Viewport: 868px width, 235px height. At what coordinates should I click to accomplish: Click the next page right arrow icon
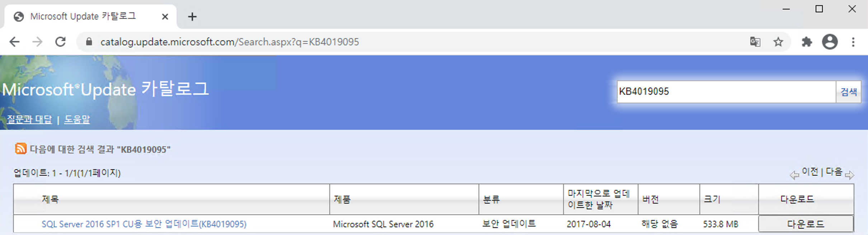(x=849, y=175)
